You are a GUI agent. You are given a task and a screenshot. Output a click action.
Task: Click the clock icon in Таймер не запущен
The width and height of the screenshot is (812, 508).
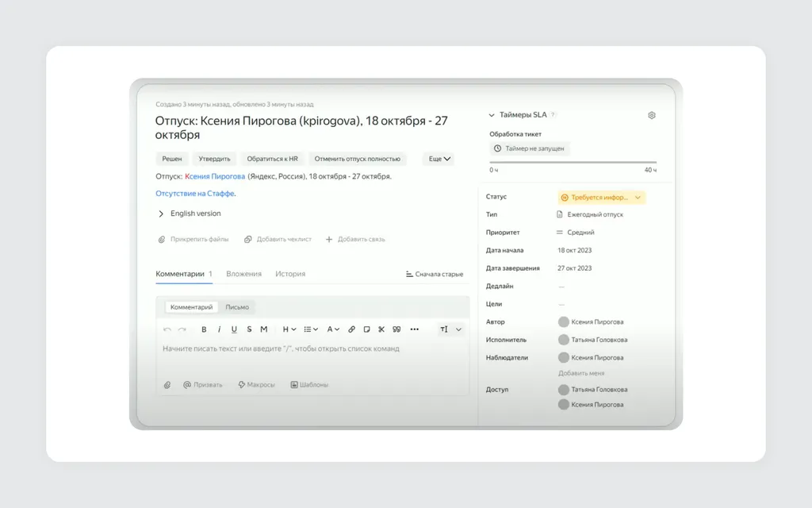(498, 148)
